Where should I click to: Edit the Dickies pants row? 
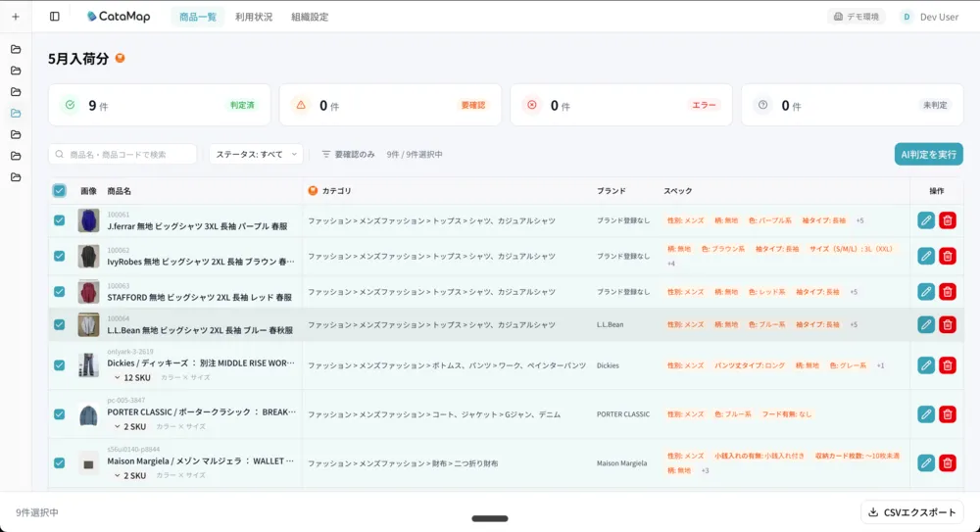[926, 365]
